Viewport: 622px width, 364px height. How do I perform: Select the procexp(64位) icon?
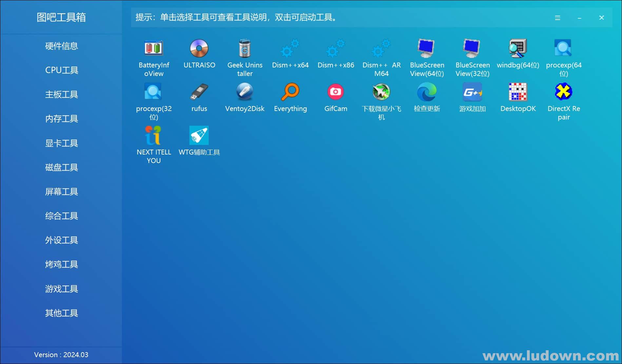click(563, 48)
